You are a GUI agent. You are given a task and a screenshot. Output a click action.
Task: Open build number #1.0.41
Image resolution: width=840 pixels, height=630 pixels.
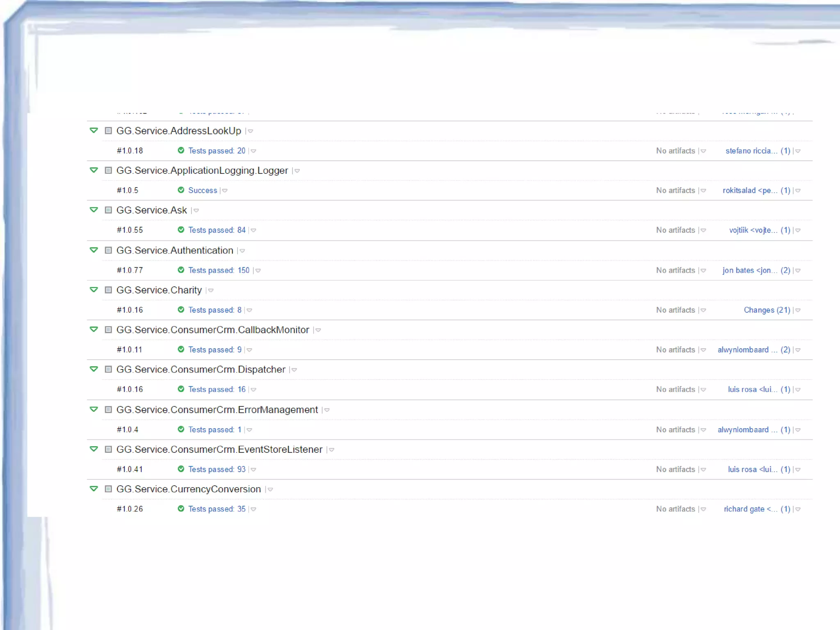click(130, 469)
